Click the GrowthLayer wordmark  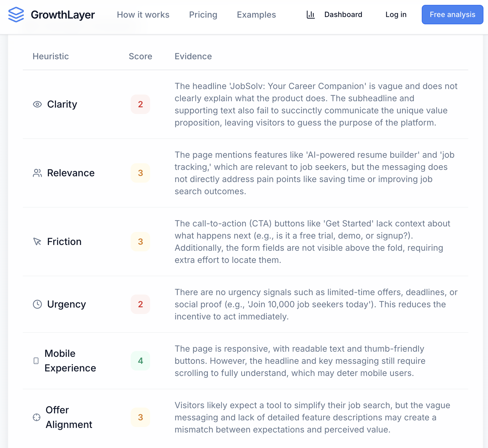[x=63, y=14]
